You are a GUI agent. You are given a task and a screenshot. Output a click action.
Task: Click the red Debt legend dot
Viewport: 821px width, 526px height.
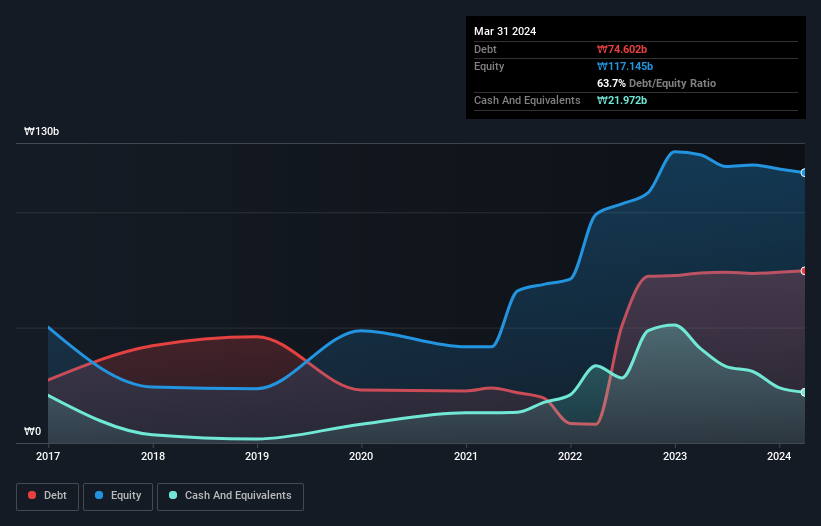(x=32, y=495)
